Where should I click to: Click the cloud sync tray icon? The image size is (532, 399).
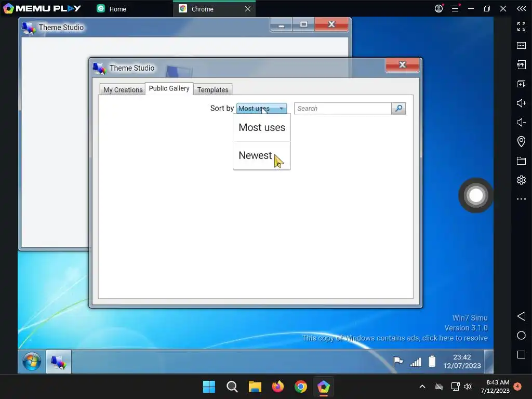click(439, 387)
